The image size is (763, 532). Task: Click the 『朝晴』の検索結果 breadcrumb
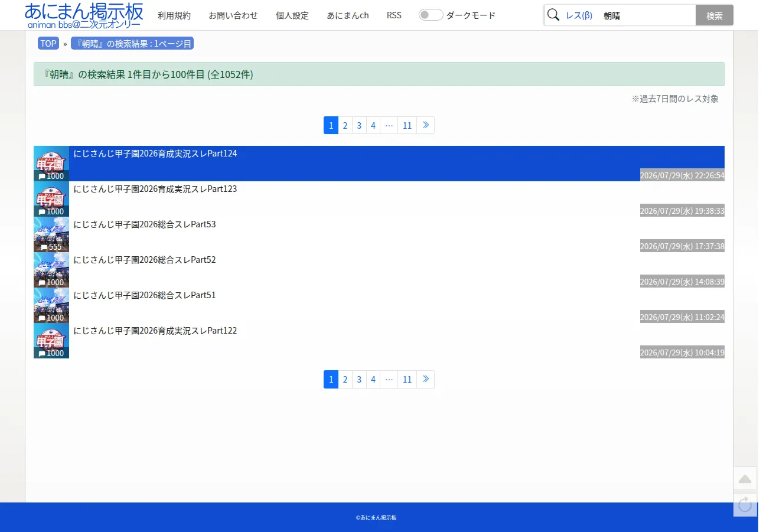[132, 43]
